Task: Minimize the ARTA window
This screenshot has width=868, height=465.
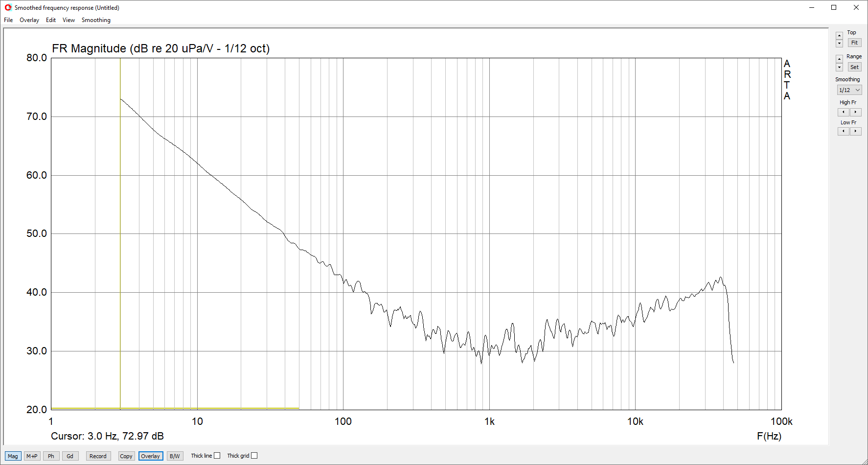Action: click(812, 7)
